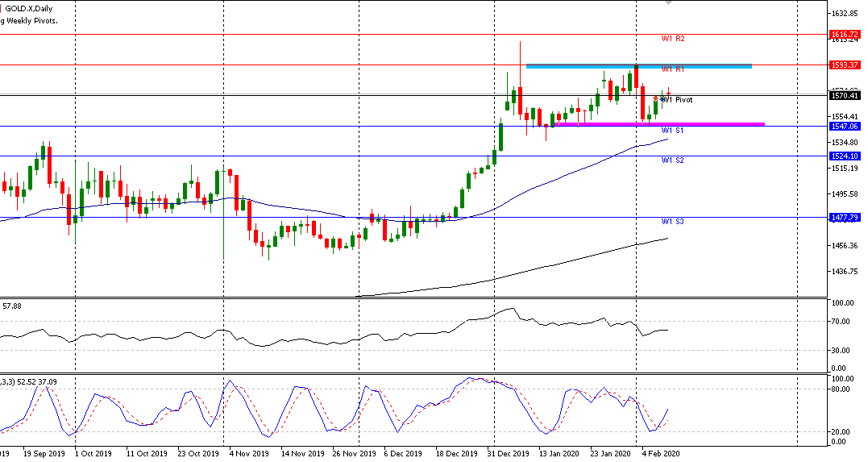This screenshot has height=462, width=868.
Task: Click the red arrow marker beside W1 Pivot
Action: pyautogui.click(x=656, y=98)
